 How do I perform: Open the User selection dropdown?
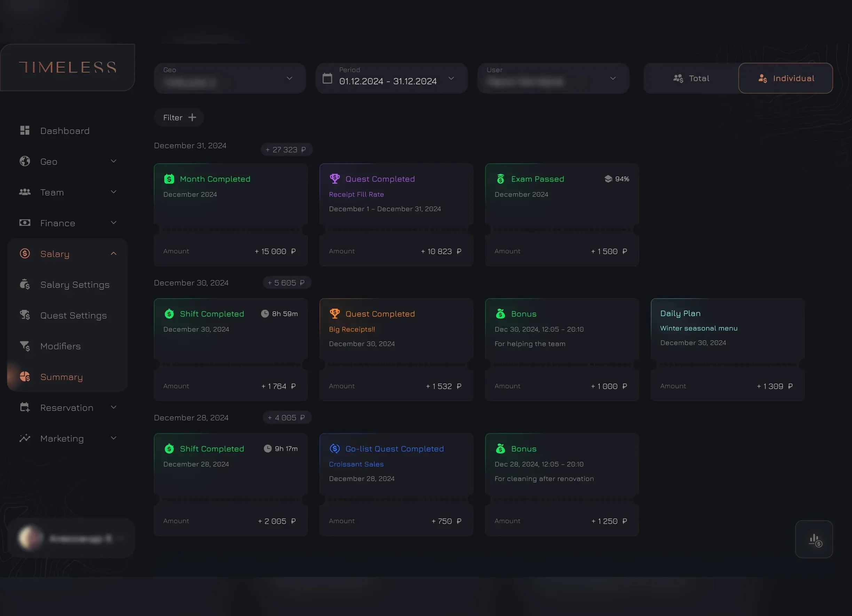click(553, 78)
